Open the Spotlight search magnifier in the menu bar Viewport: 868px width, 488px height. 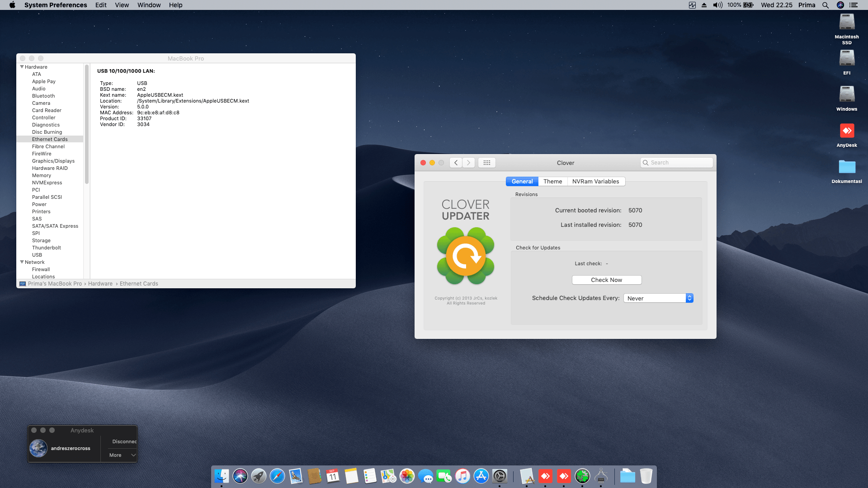[826, 5]
